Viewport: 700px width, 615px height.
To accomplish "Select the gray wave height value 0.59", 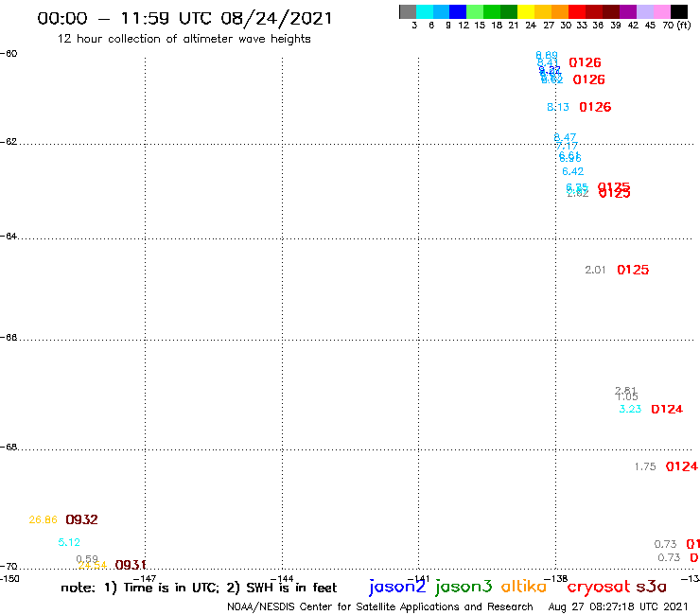I will pyautogui.click(x=87, y=559).
